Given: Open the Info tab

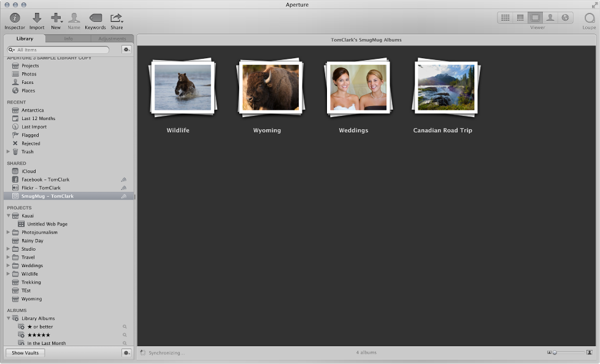Looking at the screenshot, I should (69, 38).
